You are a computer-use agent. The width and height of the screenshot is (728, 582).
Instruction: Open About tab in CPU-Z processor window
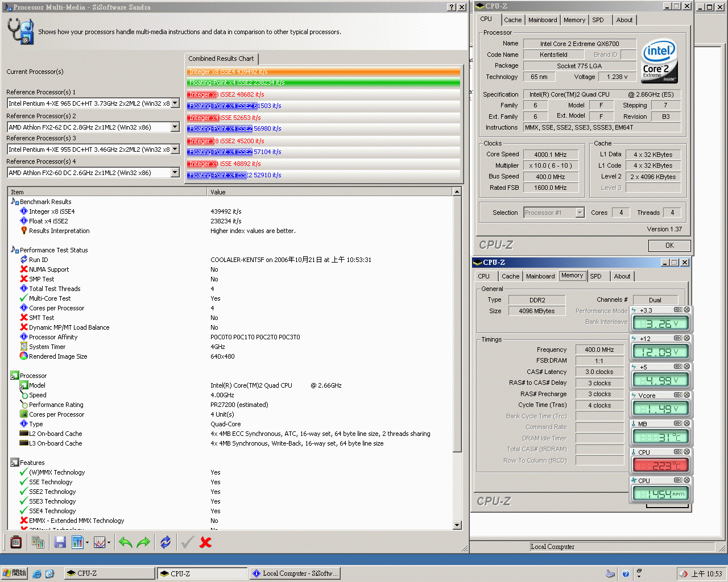[624, 20]
